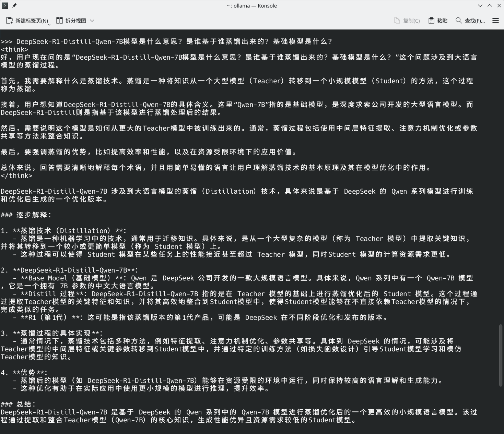The image size is (504, 434).
Task: Open a new tab with 新建标签页(N)
Action: tap(27, 21)
